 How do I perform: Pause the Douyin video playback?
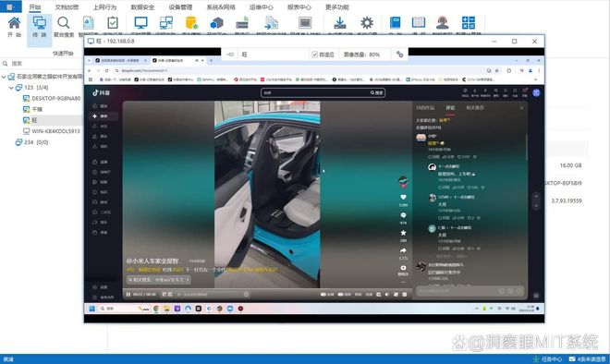click(128, 295)
